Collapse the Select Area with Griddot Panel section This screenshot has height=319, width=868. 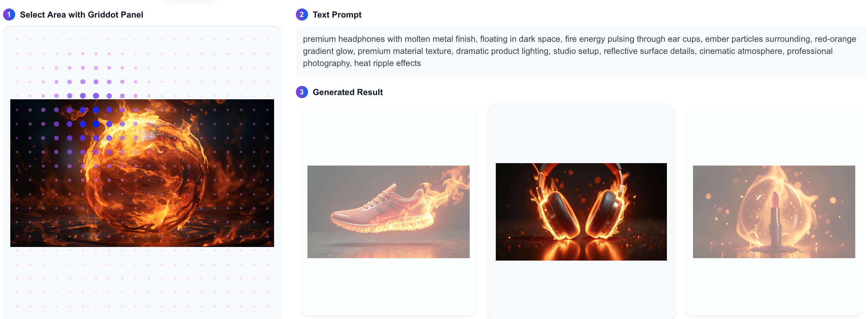click(x=81, y=15)
